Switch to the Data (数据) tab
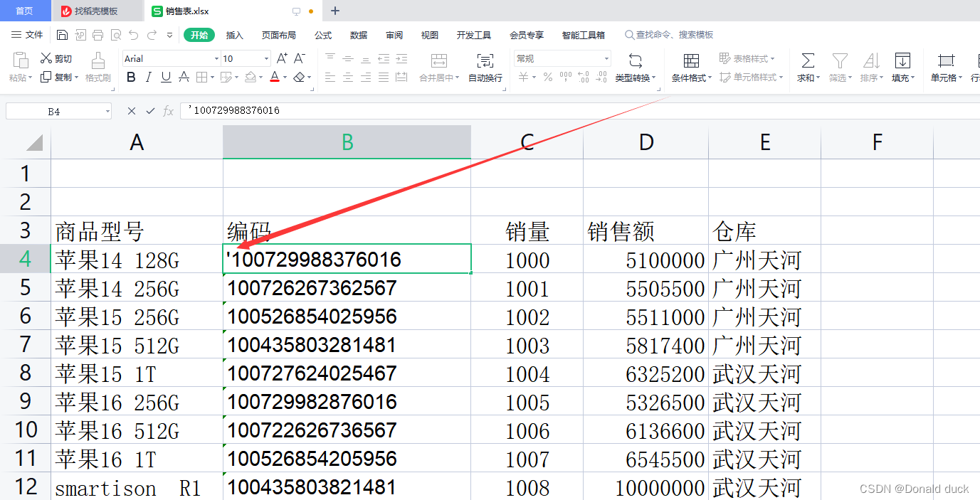The width and height of the screenshot is (980, 500). pyautogui.click(x=359, y=35)
